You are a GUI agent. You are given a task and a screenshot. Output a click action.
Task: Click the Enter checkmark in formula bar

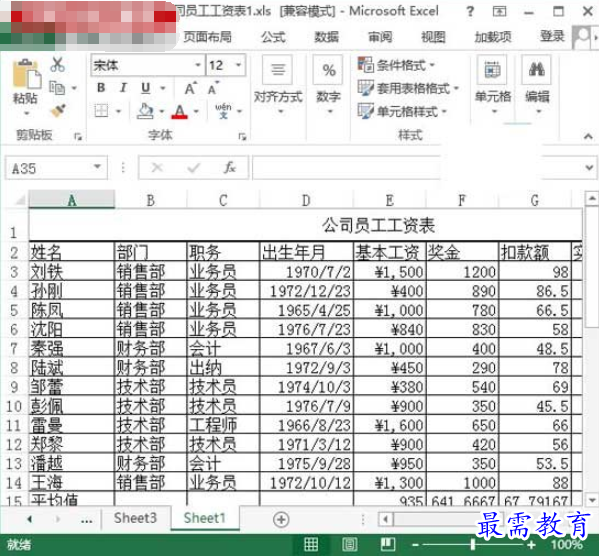tap(194, 167)
